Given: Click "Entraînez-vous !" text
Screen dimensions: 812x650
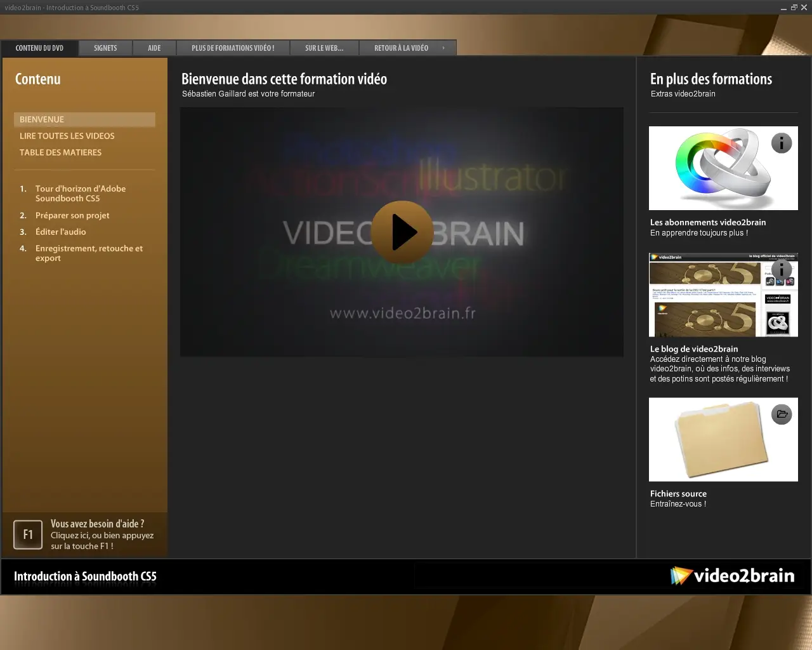Looking at the screenshot, I should [678, 504].
